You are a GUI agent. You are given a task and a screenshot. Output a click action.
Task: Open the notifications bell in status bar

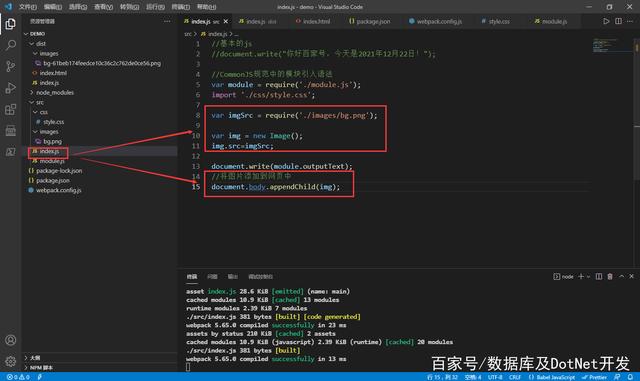click(x=630, y=377)
